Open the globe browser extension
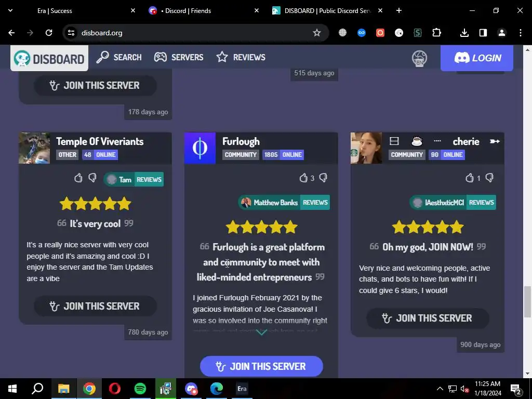Image resolution: width=532 pixels, height=399 pixels. tap(343, 33)
